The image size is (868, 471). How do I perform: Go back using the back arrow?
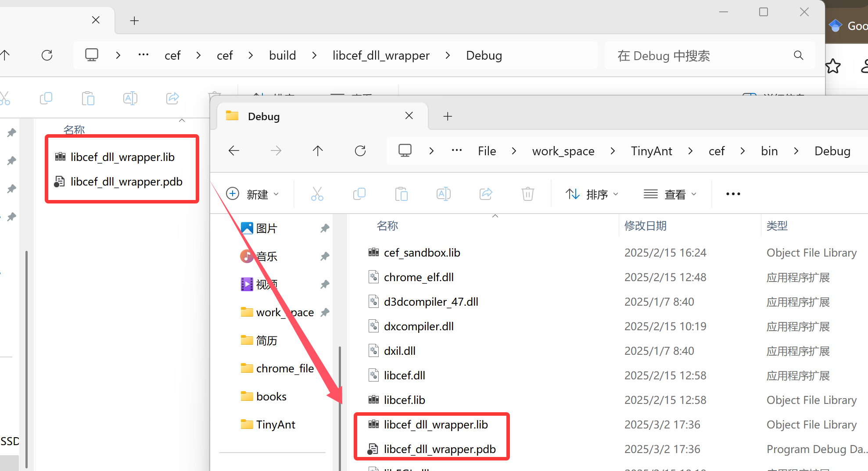[x=233, y=150]
